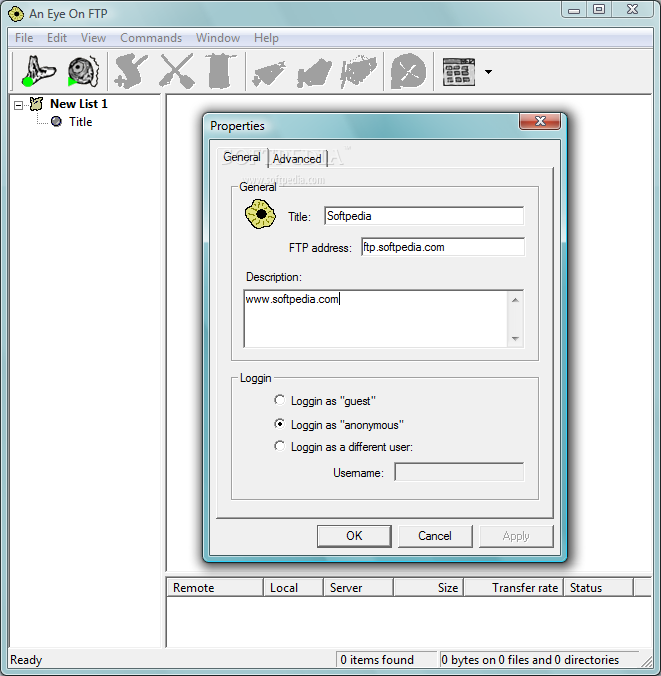The width and height of the screenshot is (661, 676).
Task: Click the Description scrollbar down arrow
Action: point(515,339)
